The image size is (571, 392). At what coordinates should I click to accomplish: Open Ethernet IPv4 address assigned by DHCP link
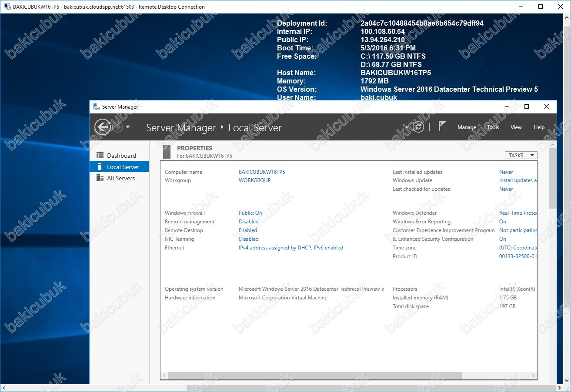click(x=291, y=248)
